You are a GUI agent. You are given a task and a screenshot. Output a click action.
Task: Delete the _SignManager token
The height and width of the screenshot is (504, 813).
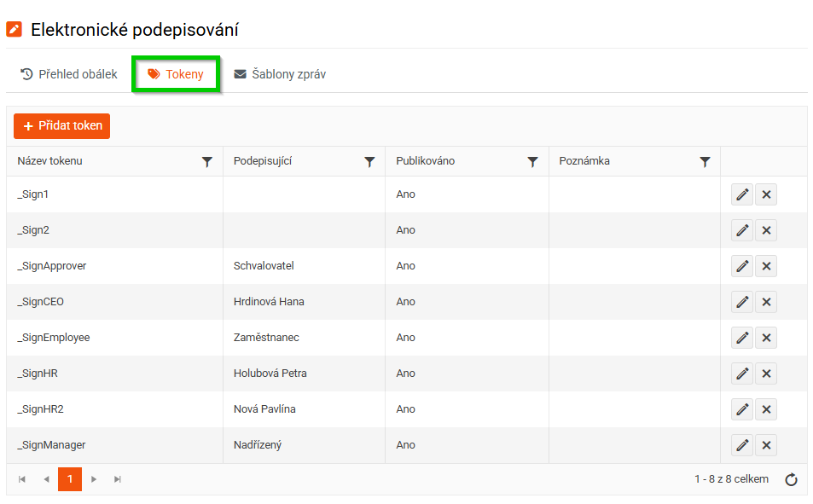(x=766, y=445)
